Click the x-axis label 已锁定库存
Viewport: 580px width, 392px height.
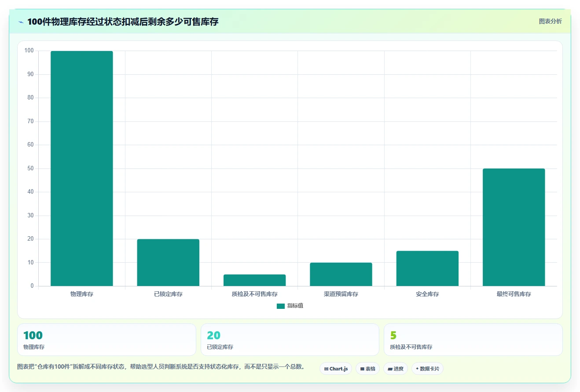168,294
